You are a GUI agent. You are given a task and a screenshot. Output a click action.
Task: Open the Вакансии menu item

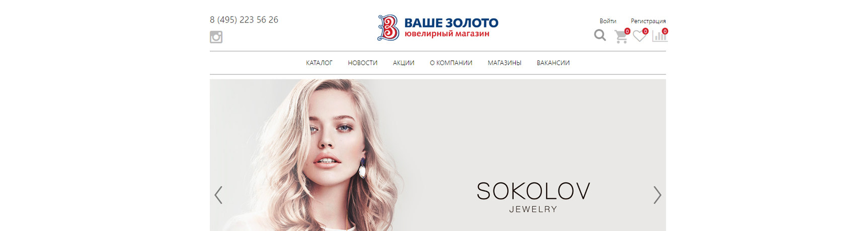coord(553,63)
